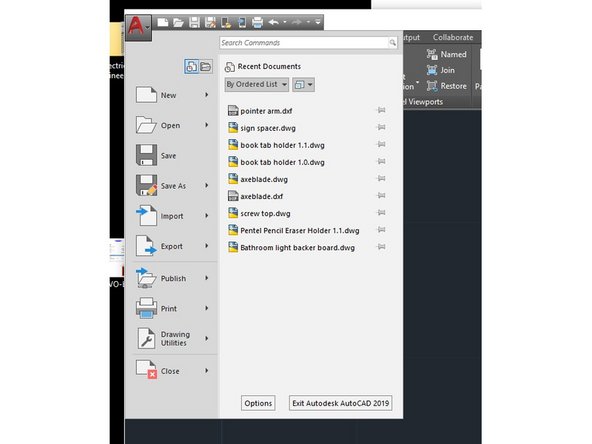The width and height of the screenshot is (592, 444).
Task: Click the magnifier icon in Search Commands
Action: (x=393, y=43)
